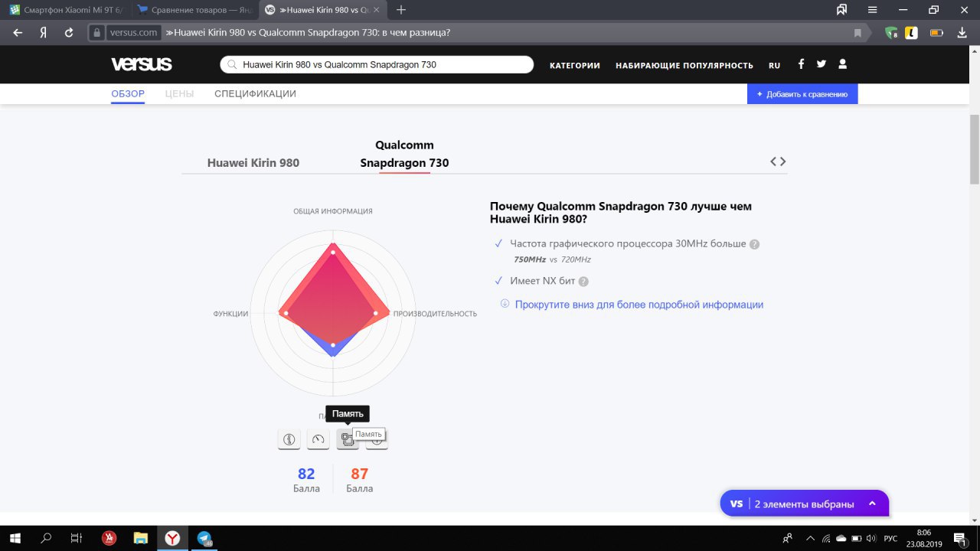Click the versus.com domain chip in address bar

tap(133, 33)
